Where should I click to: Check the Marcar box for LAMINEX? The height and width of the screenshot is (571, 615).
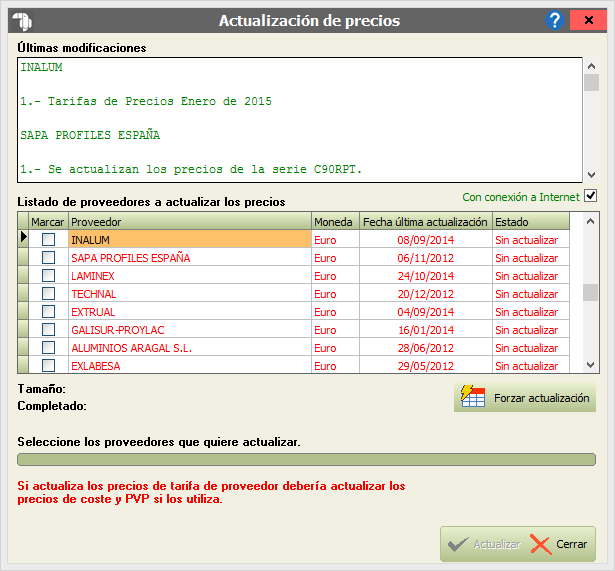click(48, 276)
